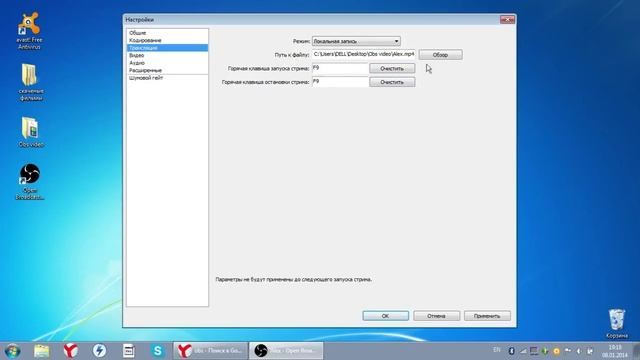
Task: Click the start stream hotkey field
Action: click(340, 69)
